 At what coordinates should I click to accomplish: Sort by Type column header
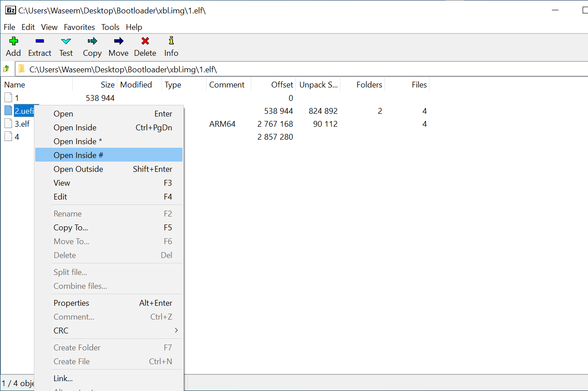coord(184,85)
